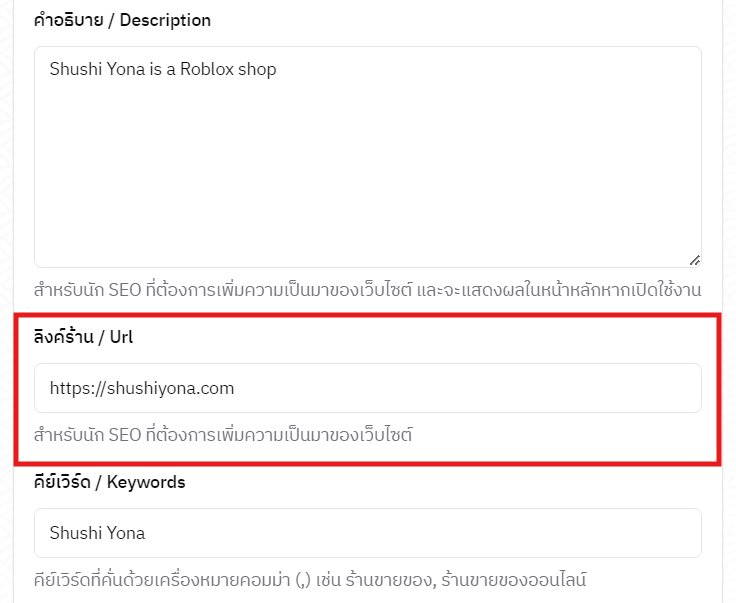Screen dimensions: 736x603
Task: Focus the คีย์เวิร์ด / Keywords input field
Action: tap(367, 533)
